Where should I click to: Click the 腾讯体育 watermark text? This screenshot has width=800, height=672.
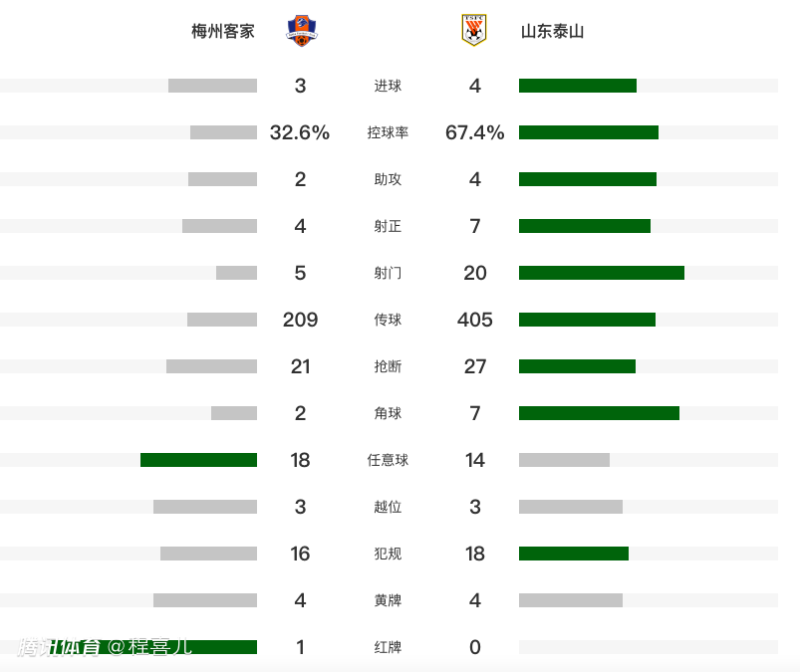(x=59, y=647)
